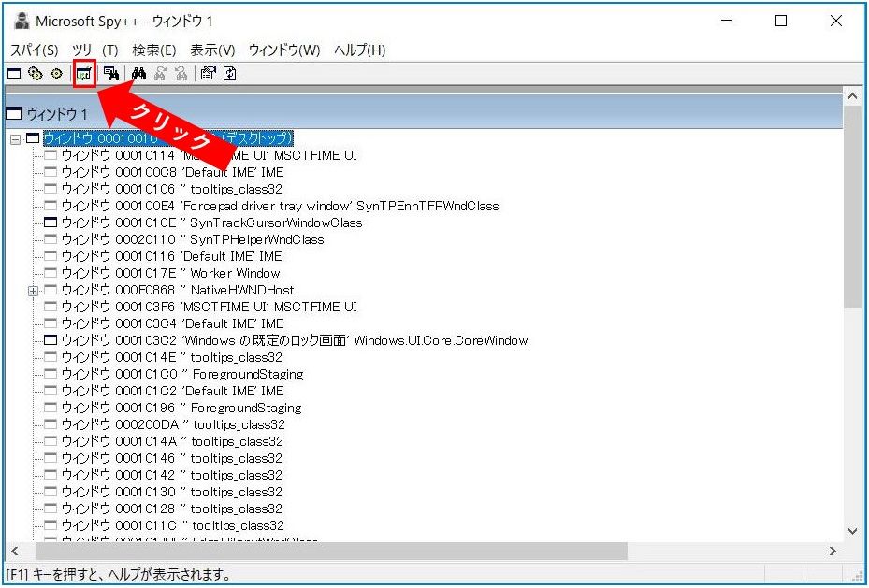Click the vertical scrollbar up arrow

pos(853,95)
